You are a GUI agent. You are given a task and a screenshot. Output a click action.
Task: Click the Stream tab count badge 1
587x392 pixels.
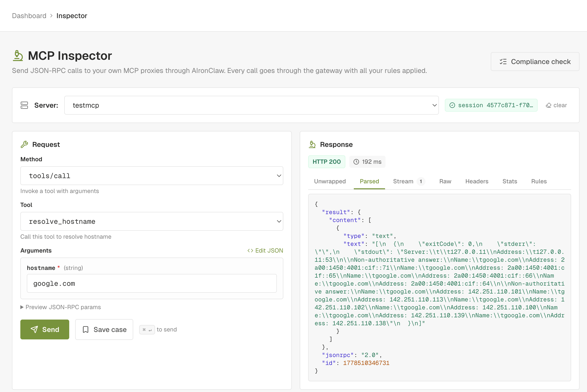[421, 181]
